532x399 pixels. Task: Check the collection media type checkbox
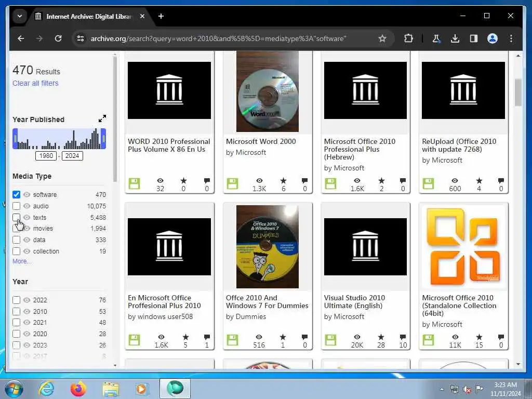tap(16, 251)
